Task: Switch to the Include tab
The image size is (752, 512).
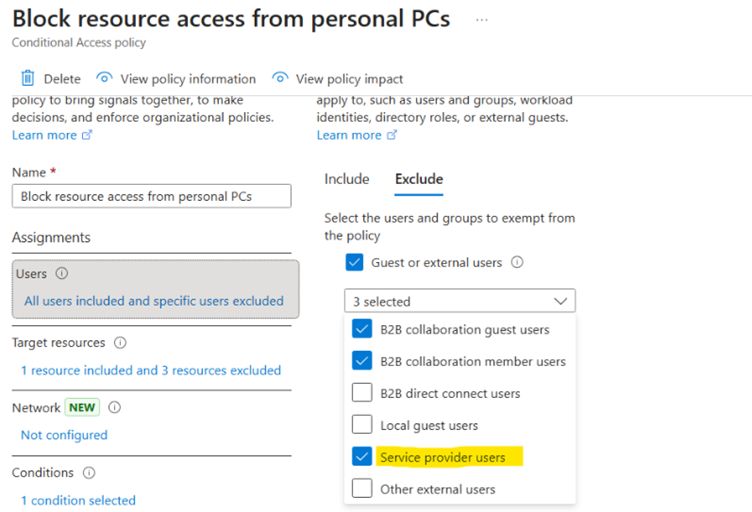Action: [347, 179]
